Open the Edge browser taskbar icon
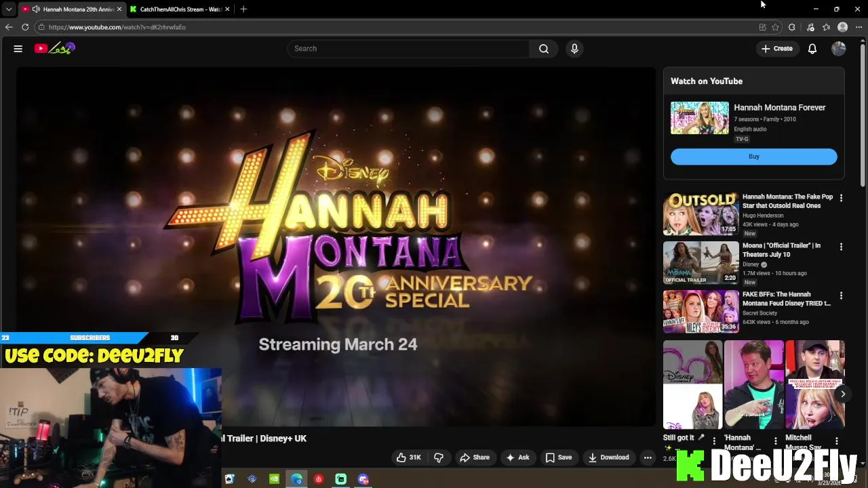The height and width of the screenshot is (488, 868). (x=296, y=479)
